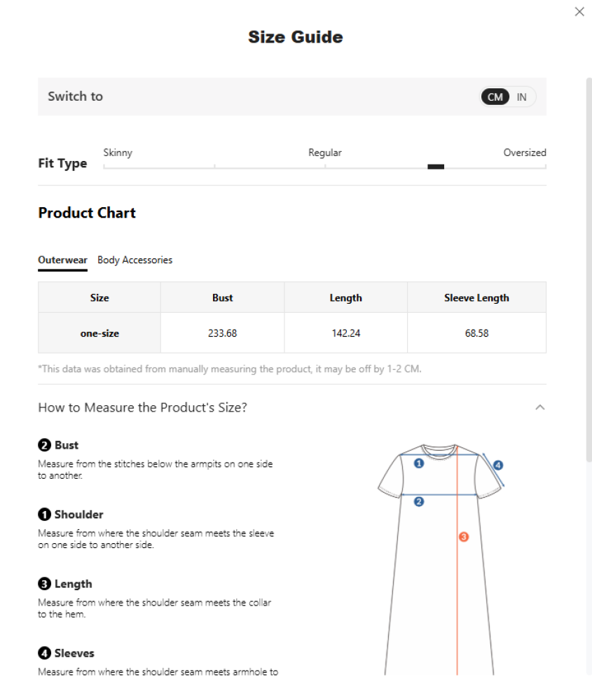This screenshot has height=700, width=592.
Task: Click the Bust column header
Action: (223, 297)
